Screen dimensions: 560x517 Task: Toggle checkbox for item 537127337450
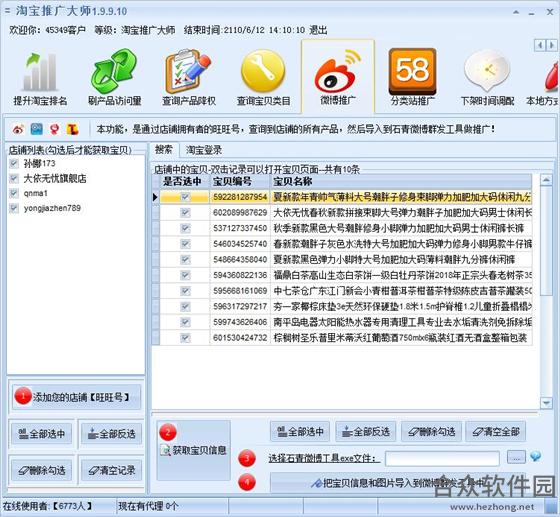click(x=185, y=228)
